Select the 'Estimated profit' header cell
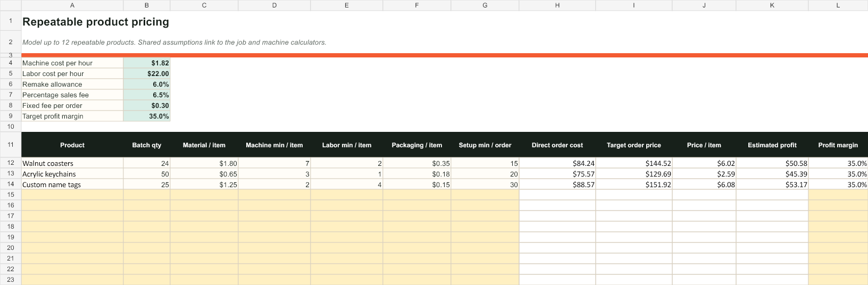The image size is (868, 285). (772, 145)
